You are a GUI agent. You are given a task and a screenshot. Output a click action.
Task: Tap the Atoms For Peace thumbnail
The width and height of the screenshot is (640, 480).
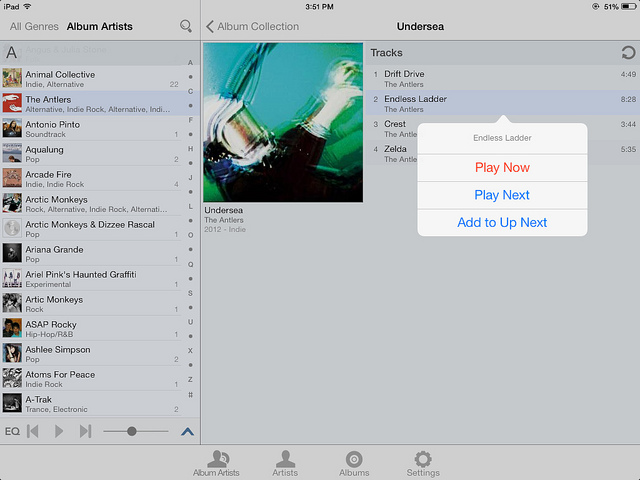(12, 378)
